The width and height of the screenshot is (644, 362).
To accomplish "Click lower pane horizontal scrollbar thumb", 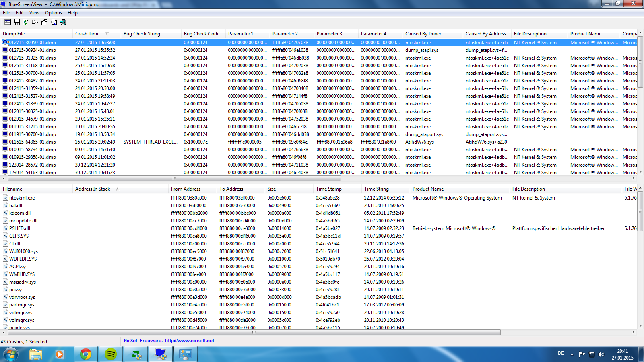I will (x=254, y=333).
